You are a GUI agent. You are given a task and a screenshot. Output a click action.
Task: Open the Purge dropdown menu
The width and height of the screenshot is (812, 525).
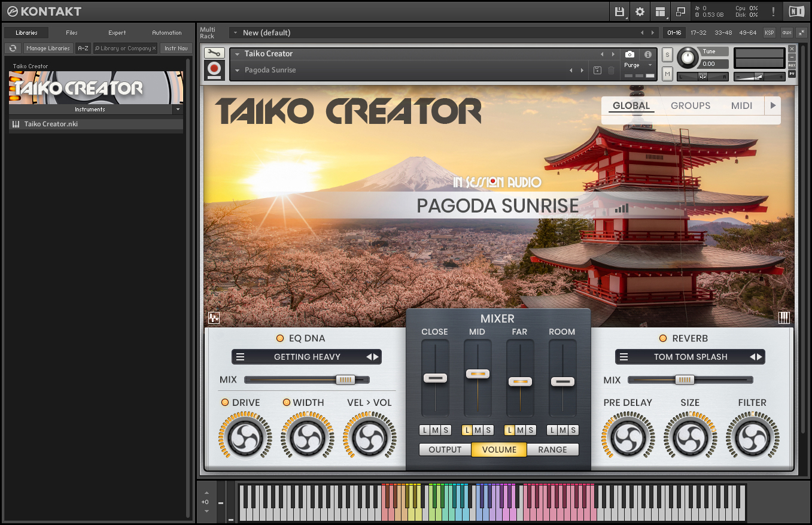tap(638, 65)
